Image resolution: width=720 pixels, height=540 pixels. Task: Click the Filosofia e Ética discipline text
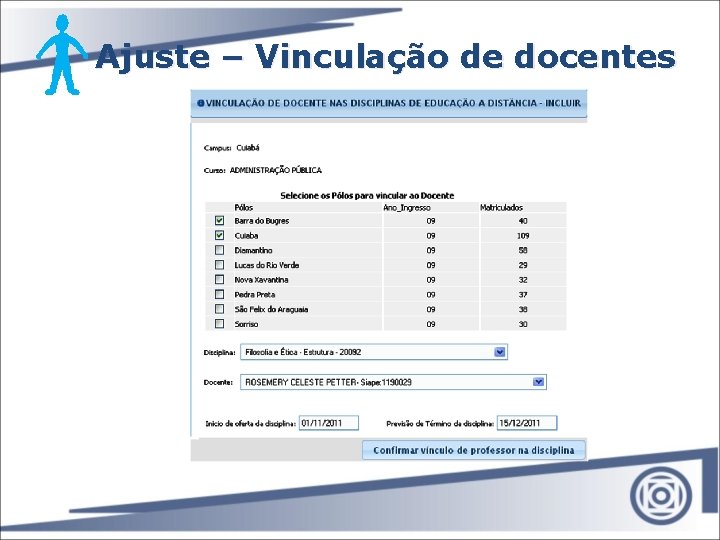(303, 352)
